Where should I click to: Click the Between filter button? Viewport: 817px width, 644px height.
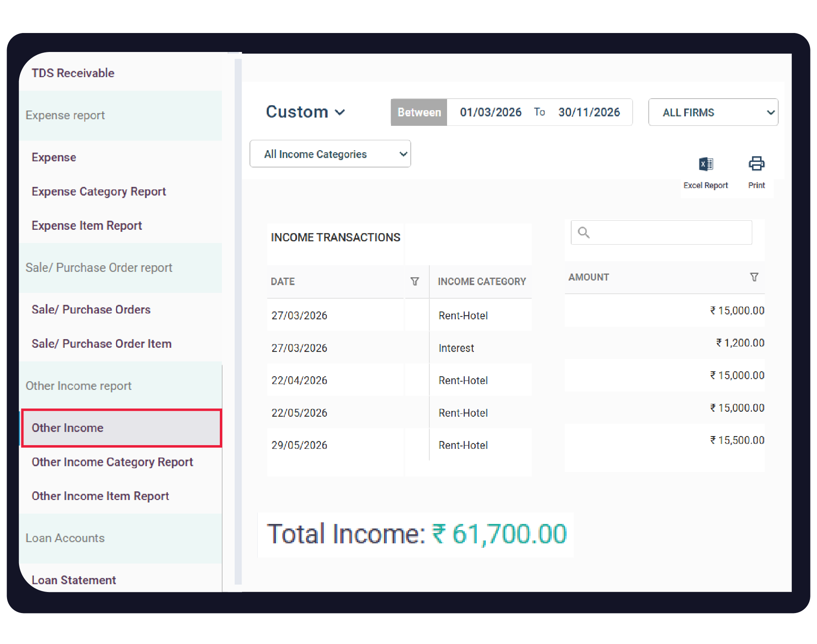point(419,112)
